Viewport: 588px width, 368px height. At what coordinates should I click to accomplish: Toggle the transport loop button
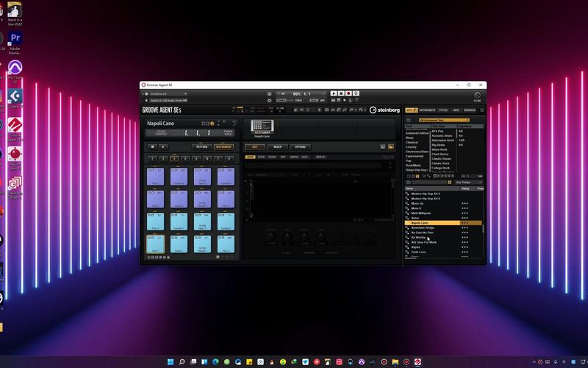(356, 93)
